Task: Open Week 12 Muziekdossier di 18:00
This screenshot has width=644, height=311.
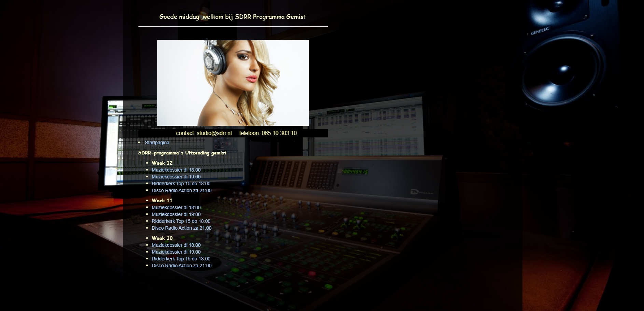Action: click(x=176, y=170)
